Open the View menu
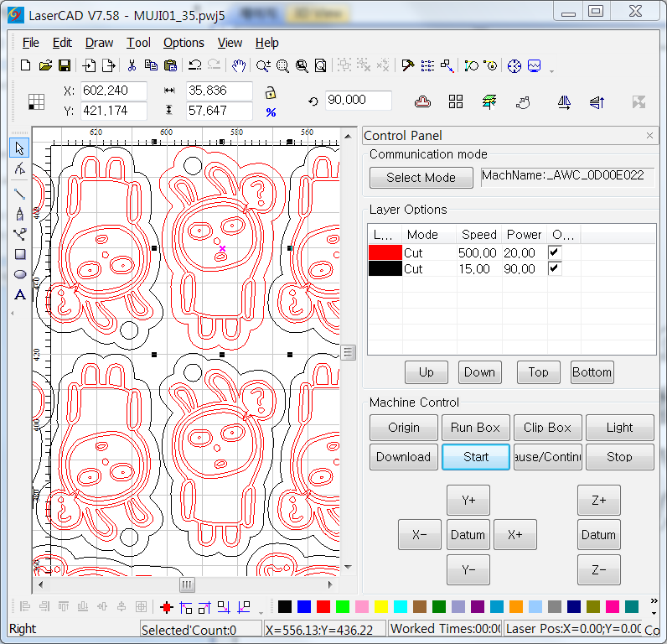The height and width of the screenshot is (644, 667). pyautogui.click(x=230, y=43)
